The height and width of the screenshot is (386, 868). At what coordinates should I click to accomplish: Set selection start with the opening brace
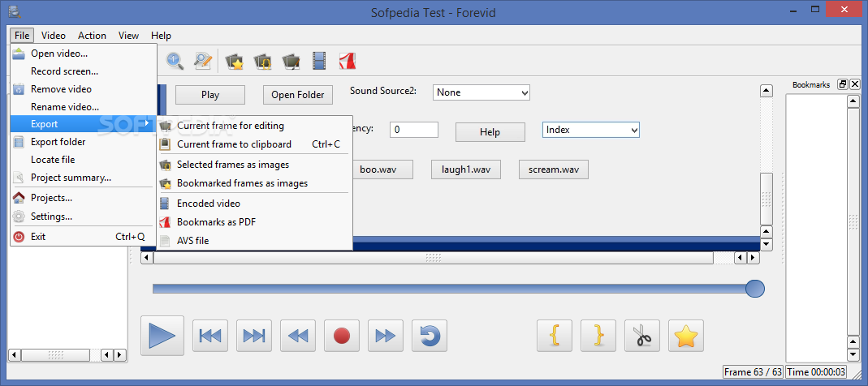555,336
